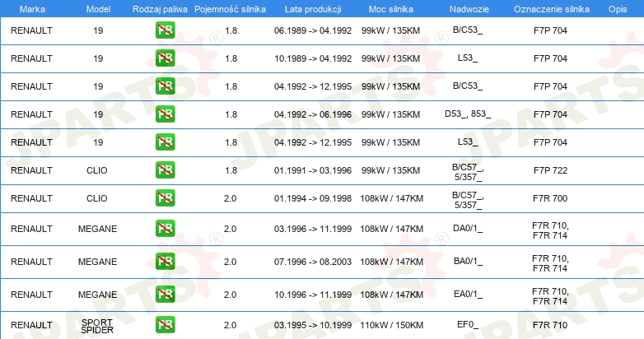The height and width of the screenshot is (339, 644).
Task: Click the 'F7R 700' engine code
Action: tap(550, 198)
